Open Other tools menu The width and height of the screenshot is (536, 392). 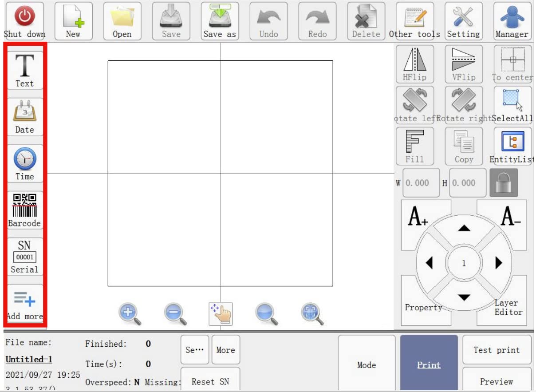point(415,21)
